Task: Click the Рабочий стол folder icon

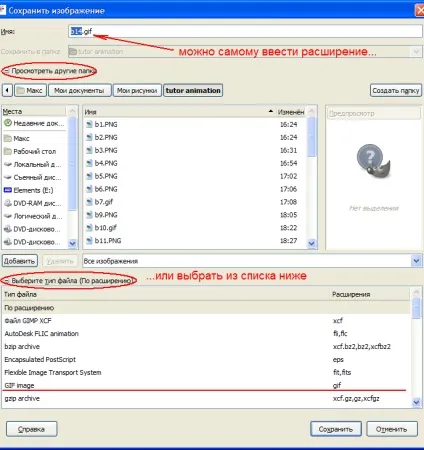Action: (8, 151)
